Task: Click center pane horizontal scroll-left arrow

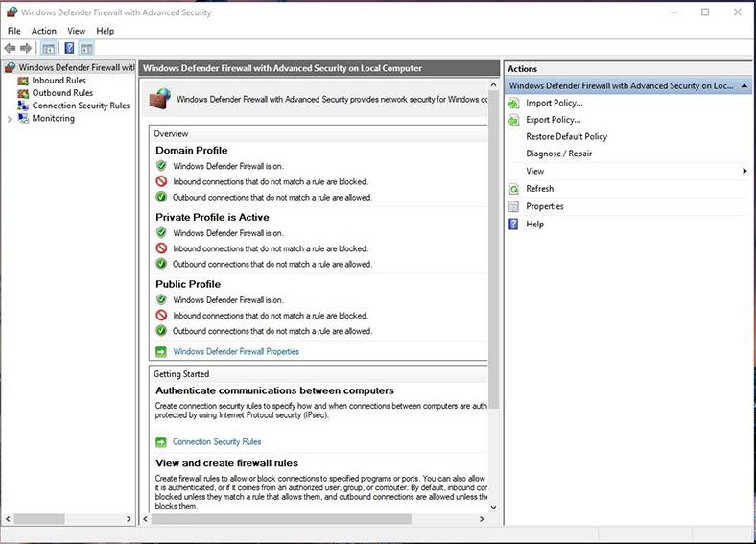Action: pos(146,519)
